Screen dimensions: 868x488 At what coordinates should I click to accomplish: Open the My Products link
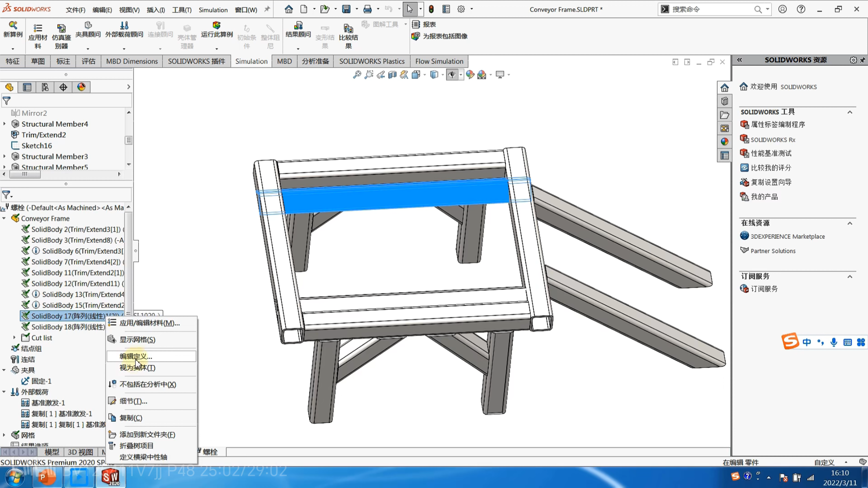pyautogui.click(x=764, y=197)
